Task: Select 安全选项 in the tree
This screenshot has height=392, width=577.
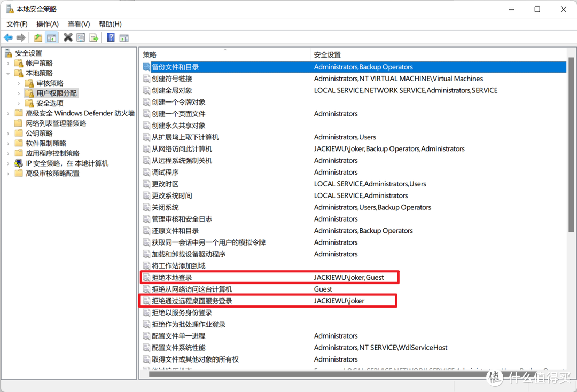Action: 50,103
